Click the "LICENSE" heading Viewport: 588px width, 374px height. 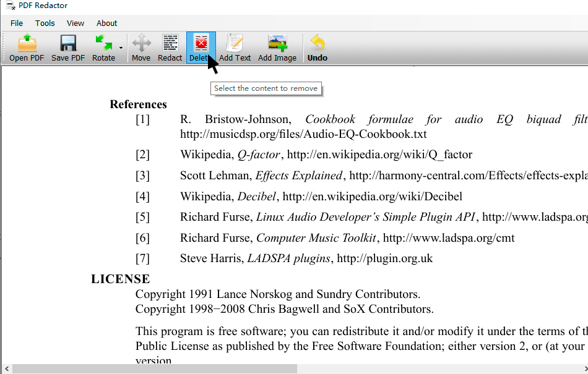[120, 279]
